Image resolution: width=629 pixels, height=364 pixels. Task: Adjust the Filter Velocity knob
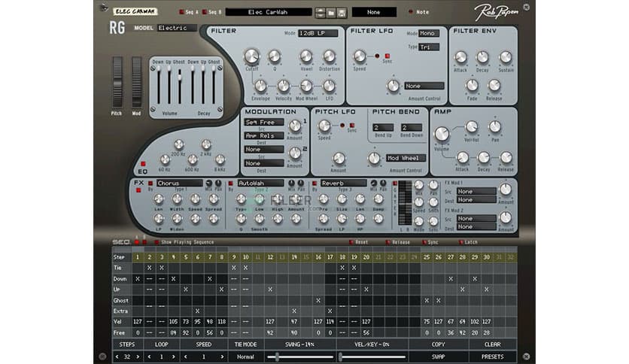(283, 86)
